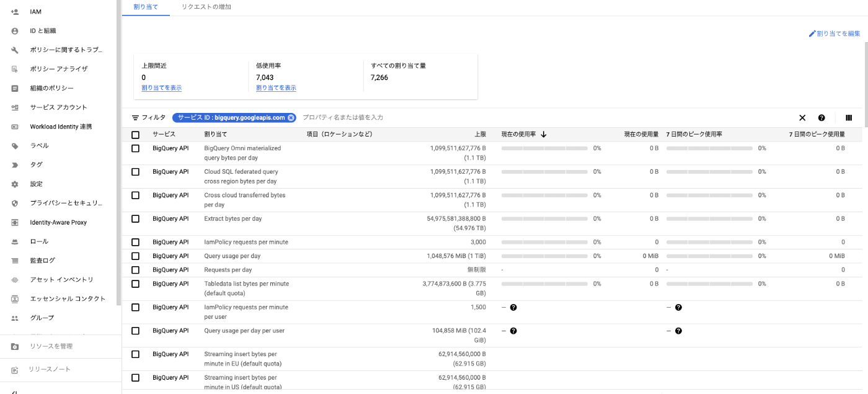
Task: Check the Query usage per day per user row
Action: coord(135,331)
